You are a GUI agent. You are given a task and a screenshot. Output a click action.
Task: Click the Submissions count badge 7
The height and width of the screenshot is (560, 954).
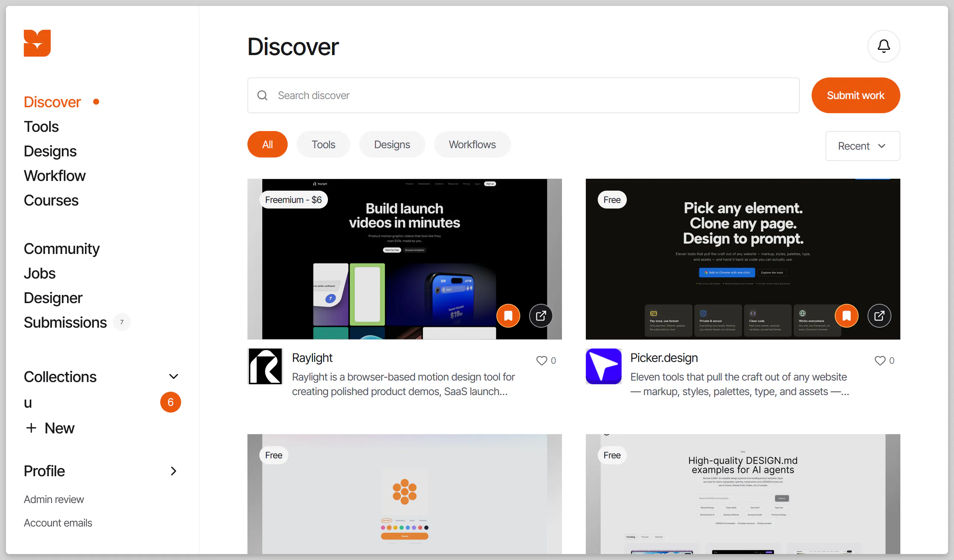pyautogui.click(x=121, y=322)
